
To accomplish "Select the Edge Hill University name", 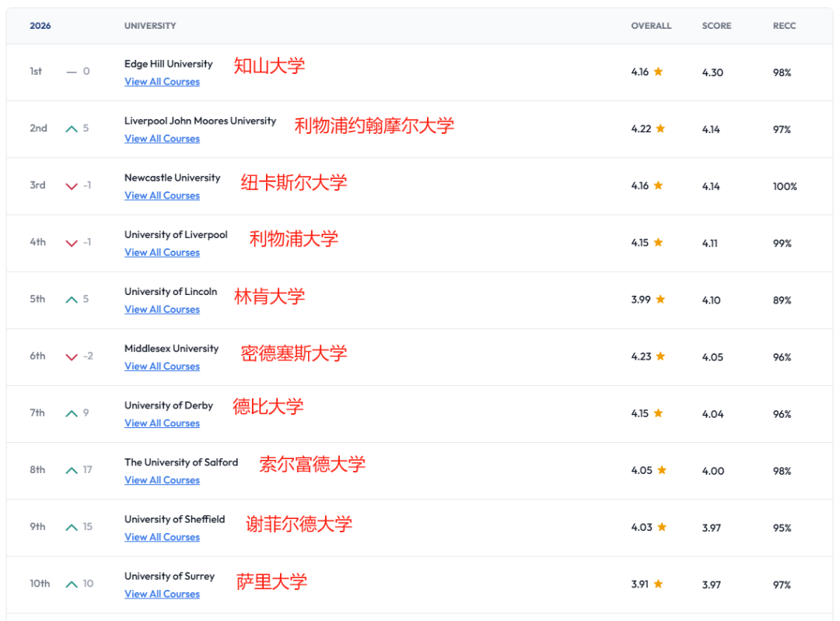I will pyautogui.click(x=168, y=64).
